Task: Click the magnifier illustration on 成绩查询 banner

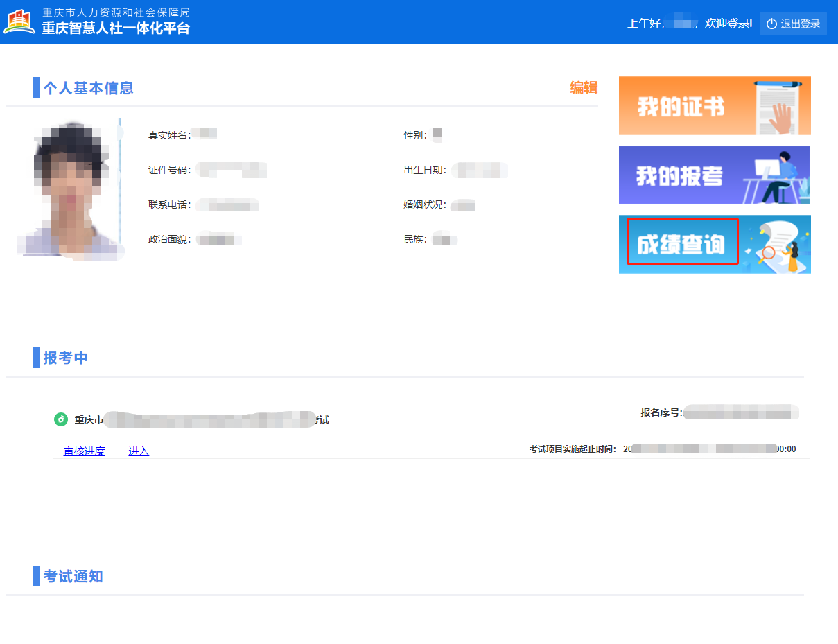Action: (768, 252)
